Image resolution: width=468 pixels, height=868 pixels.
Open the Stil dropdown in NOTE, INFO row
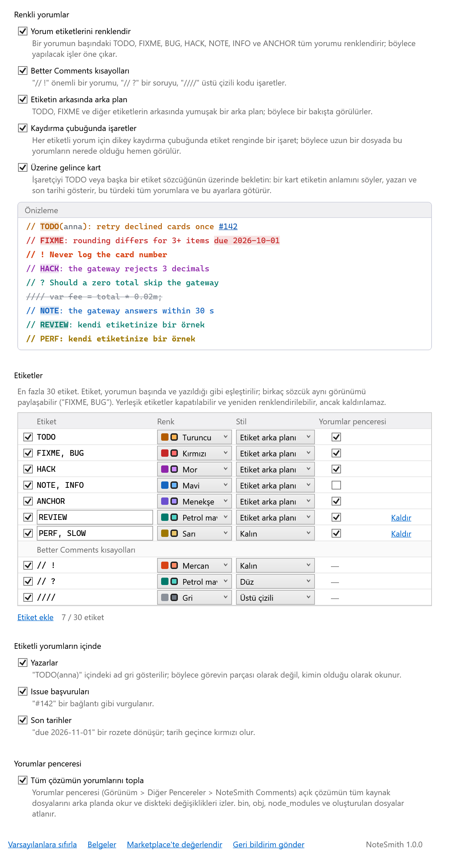click(275, 485)
